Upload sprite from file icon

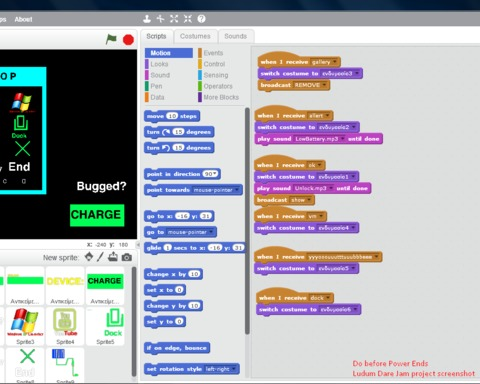(x=113, y=257)
